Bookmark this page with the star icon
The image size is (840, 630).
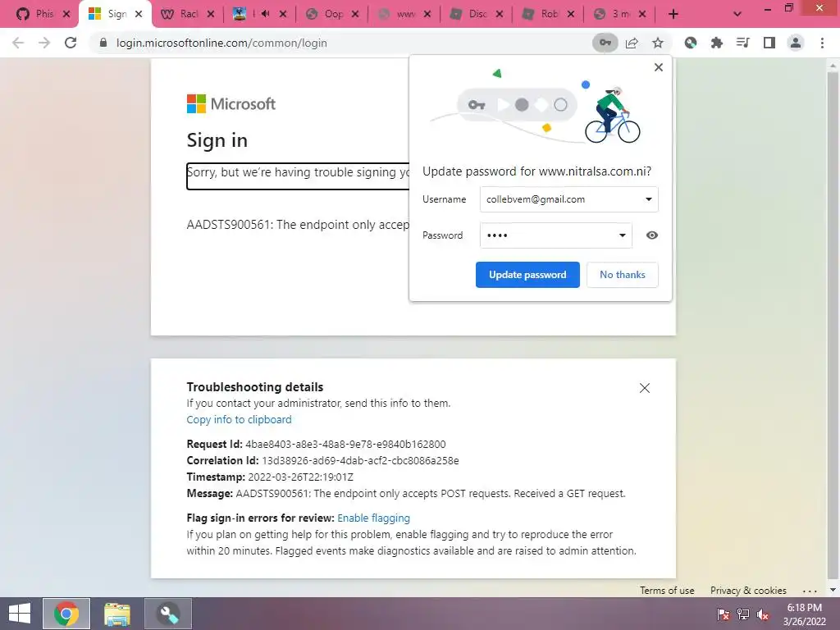(x=658, y=43)
